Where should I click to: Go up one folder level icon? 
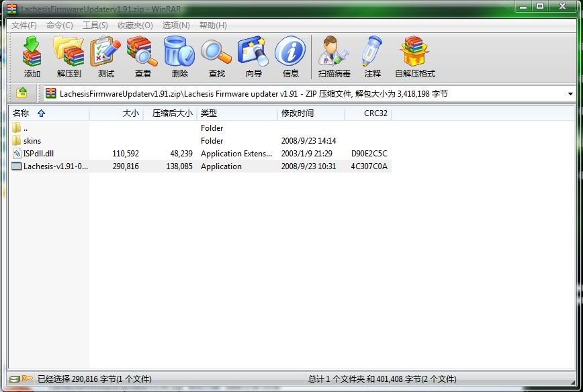point(21,93)
